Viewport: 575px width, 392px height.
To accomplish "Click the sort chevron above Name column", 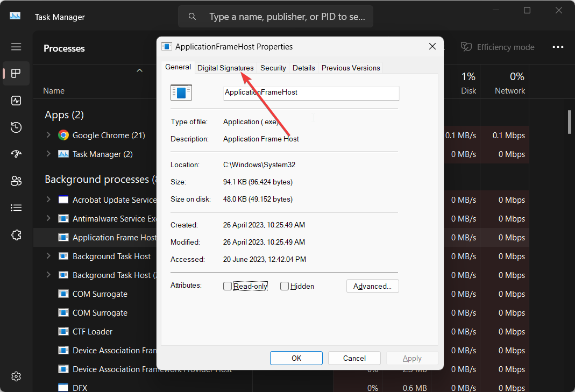I will point(139,70).
